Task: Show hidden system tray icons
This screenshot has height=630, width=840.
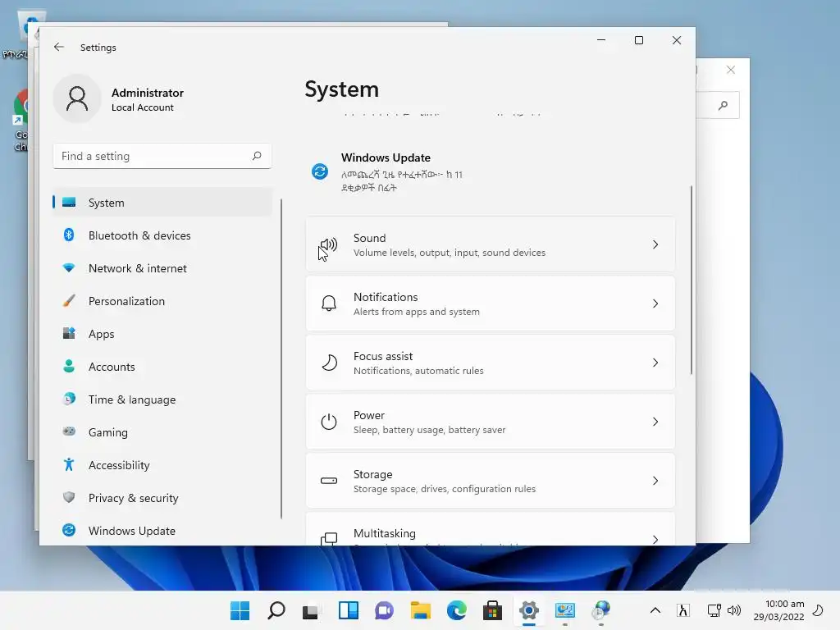Action: (655, 610)
